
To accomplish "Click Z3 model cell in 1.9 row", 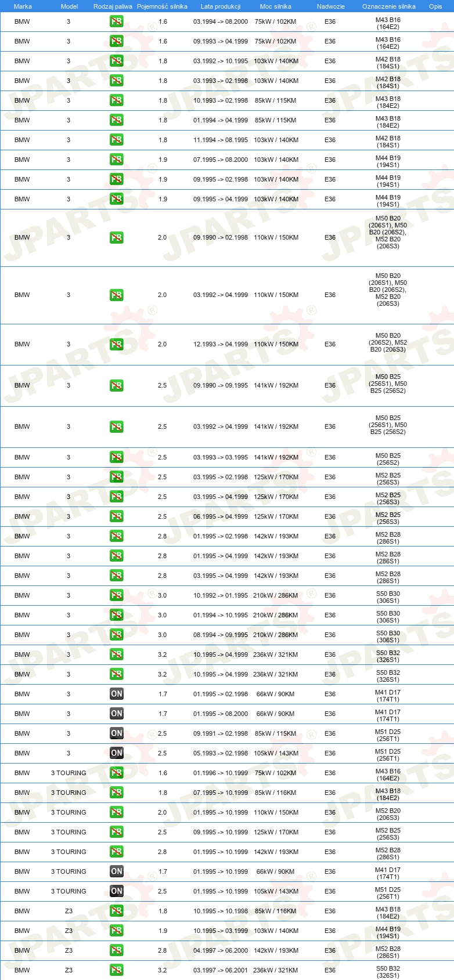I will (69, 931).
